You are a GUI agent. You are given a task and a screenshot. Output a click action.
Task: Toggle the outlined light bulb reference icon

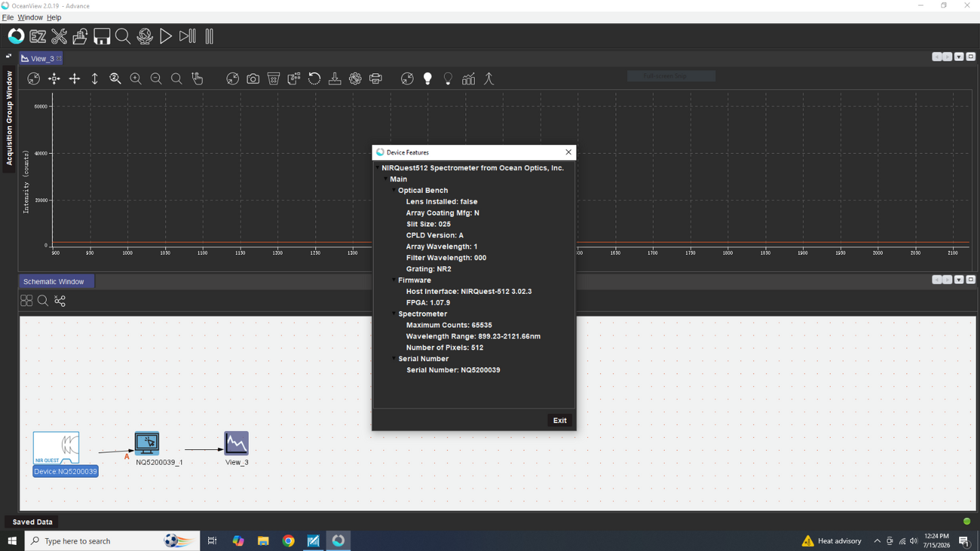click(x=448, y=79)
